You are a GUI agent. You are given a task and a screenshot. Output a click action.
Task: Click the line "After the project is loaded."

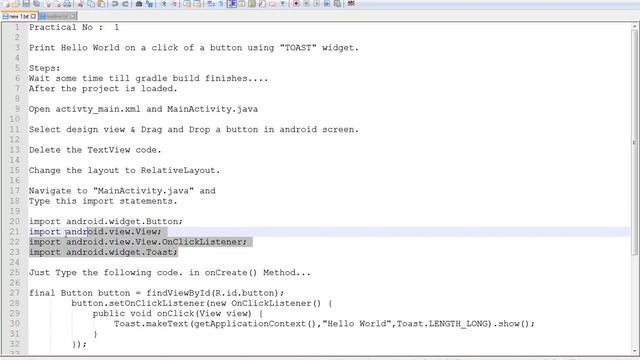[103, 89]
